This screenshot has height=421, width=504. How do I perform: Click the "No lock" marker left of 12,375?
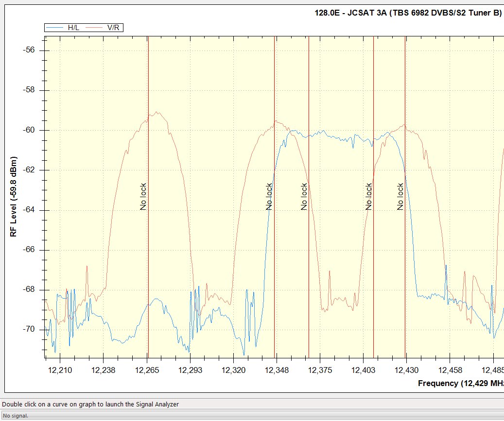pos(304,197)
